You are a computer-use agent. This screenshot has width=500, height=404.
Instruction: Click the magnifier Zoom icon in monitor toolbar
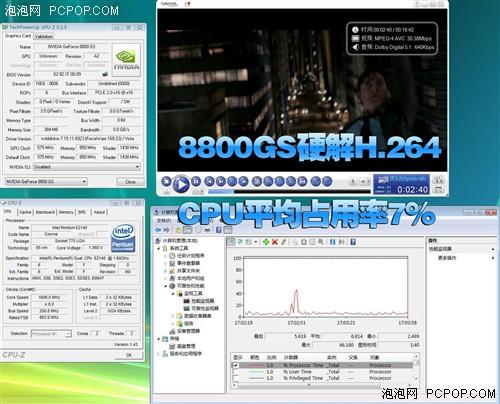[x=320, y=242]
